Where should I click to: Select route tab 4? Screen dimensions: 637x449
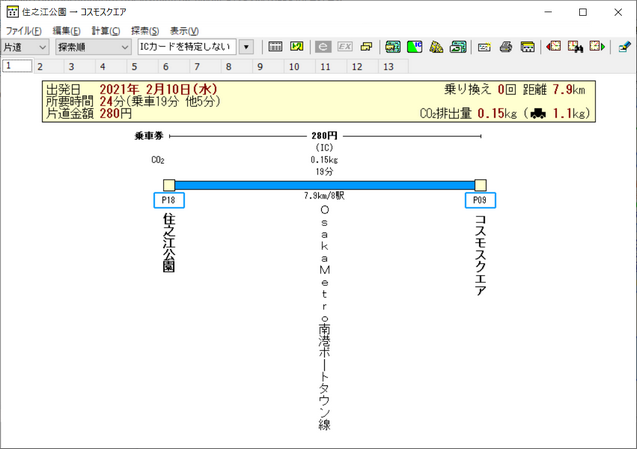tap(111, 66)
